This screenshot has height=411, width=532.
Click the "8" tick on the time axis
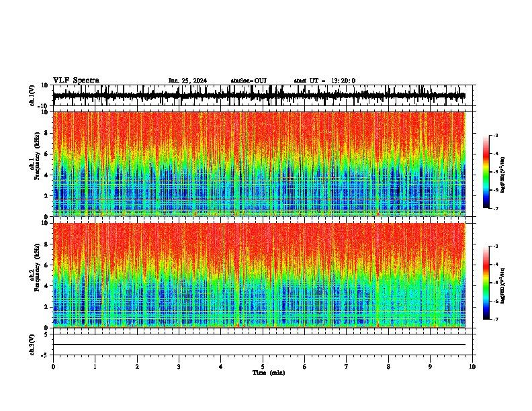(x=388, y=367)
